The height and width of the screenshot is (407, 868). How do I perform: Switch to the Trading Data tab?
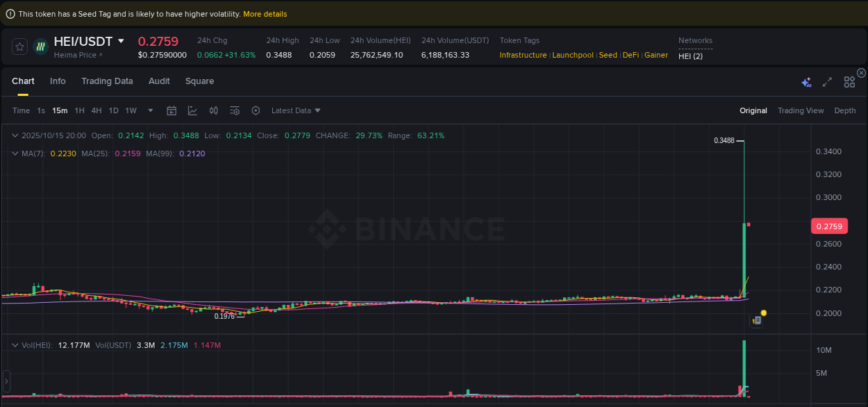click(107, 81)
